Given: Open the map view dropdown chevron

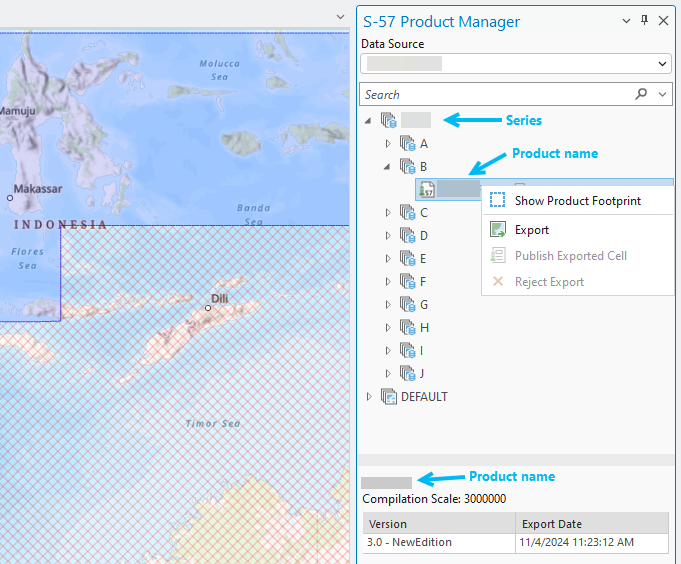Looking at the screenshot, I should tap(340, 17).
